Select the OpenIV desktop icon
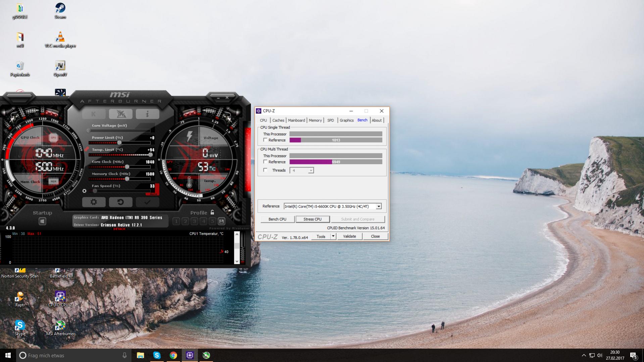The image size is (644, 362). click(60, 68)
